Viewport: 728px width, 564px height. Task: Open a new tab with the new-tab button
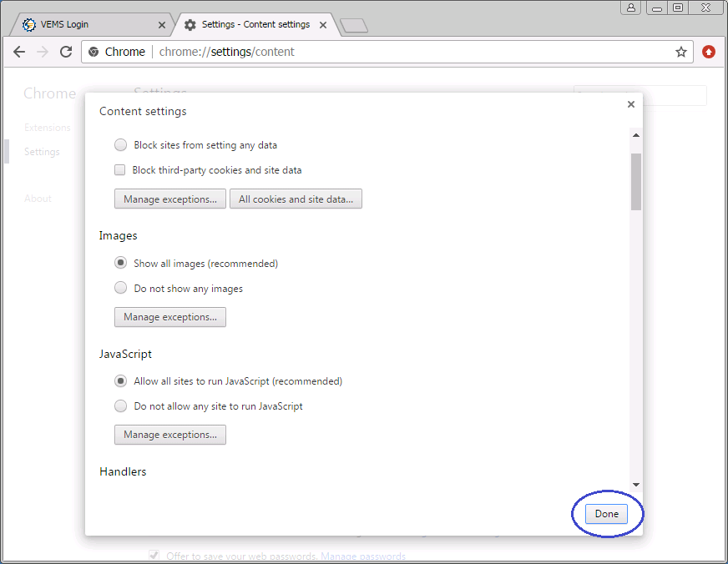point(354,26)
